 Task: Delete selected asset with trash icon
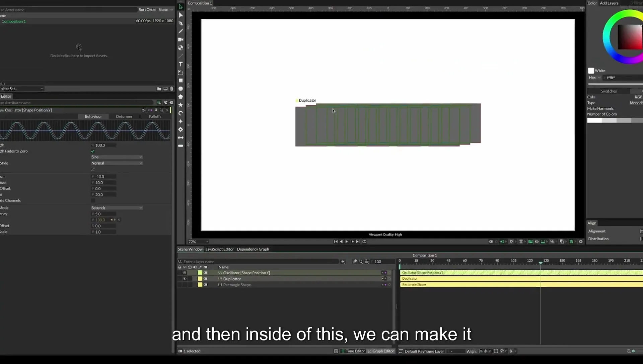click(172, 89)
